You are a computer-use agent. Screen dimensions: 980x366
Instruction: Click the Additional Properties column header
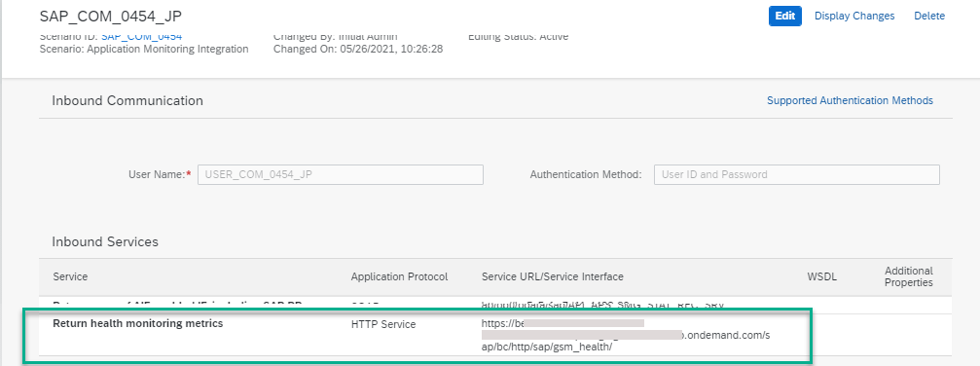click(909, 276)
